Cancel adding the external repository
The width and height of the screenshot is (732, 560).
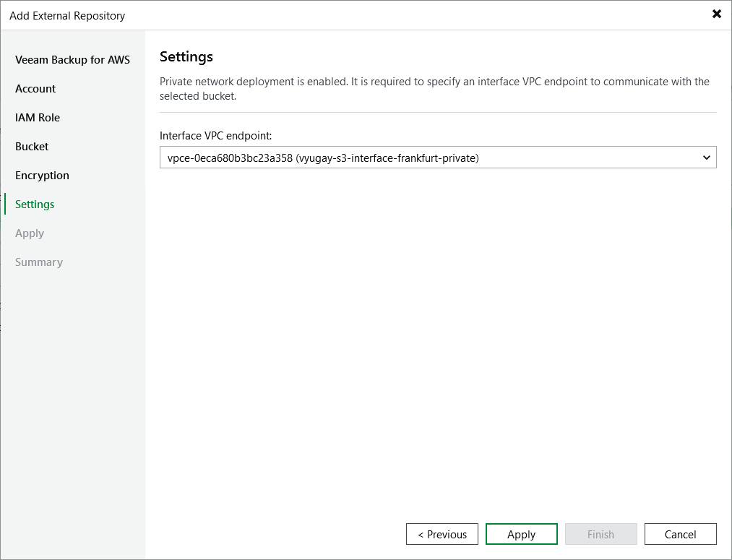pyautogui.click(x=680, y=534)
